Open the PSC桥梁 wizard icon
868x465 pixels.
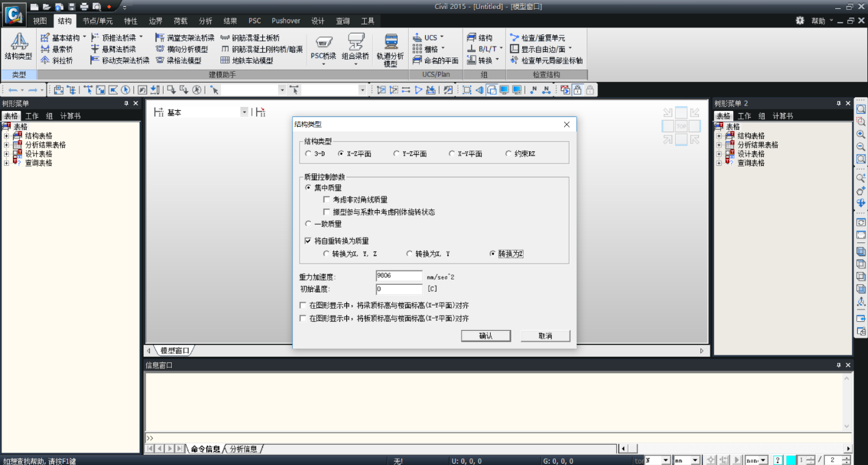point(322,47)
